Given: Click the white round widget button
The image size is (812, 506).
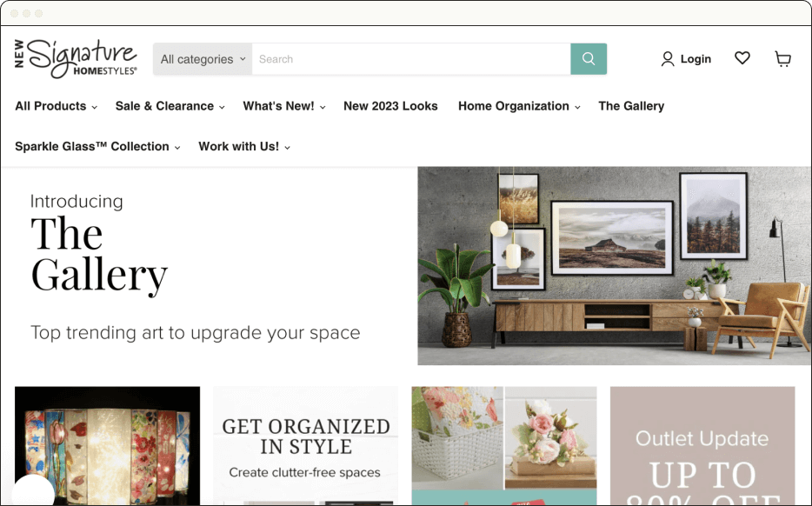Looking at the screenshot, I should point(33,491).
